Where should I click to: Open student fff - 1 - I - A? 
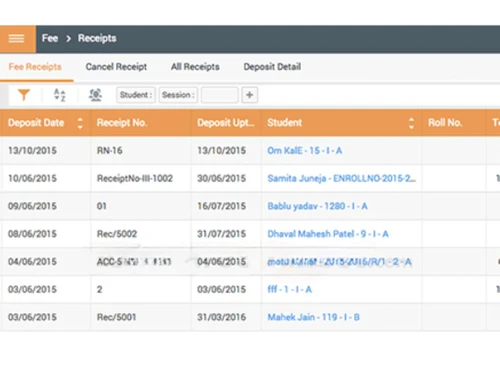tap(289, 289)
